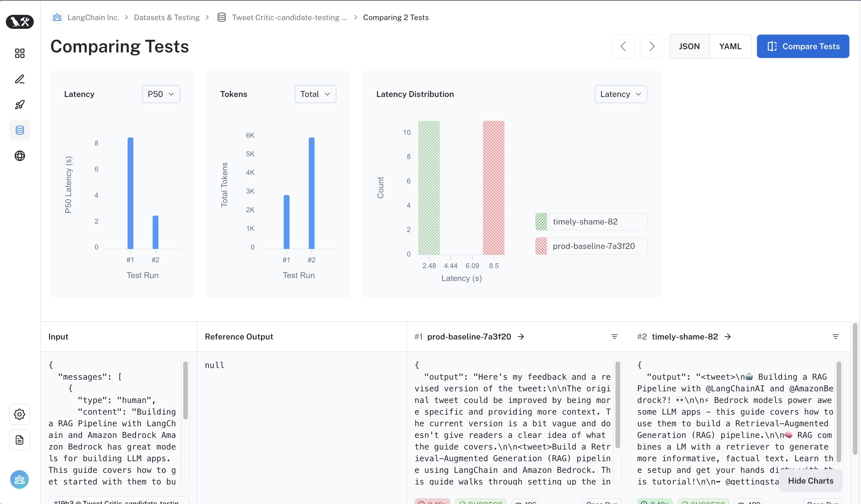Viewport: 861px width, 504px height.
Task: Click the red hatched distribution bar
Action: pyautogui.click(x=494, y=188)
